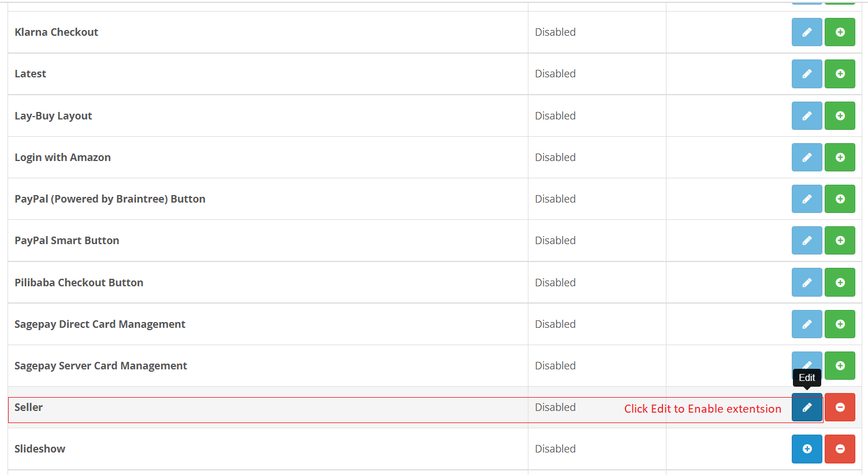Click edit pencil for Pilibaba Checkout Button
The height and width of the screenshot is (475, 868).
tap(807, 282)
